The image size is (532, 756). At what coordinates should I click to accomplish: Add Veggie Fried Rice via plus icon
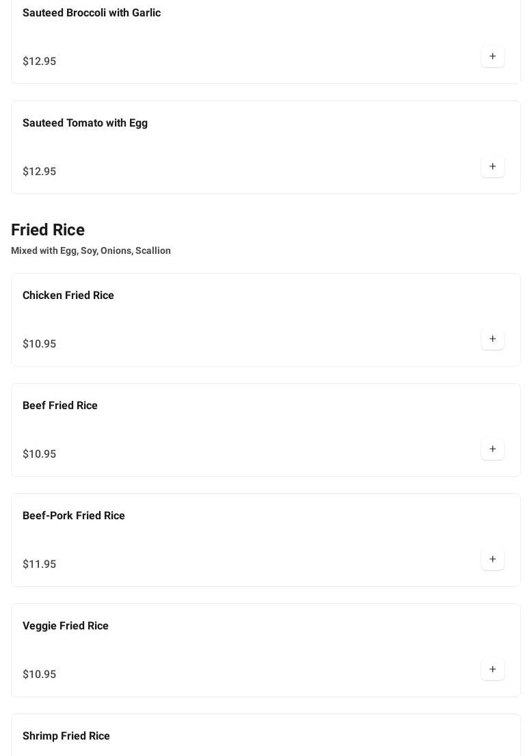click(492, 670)
